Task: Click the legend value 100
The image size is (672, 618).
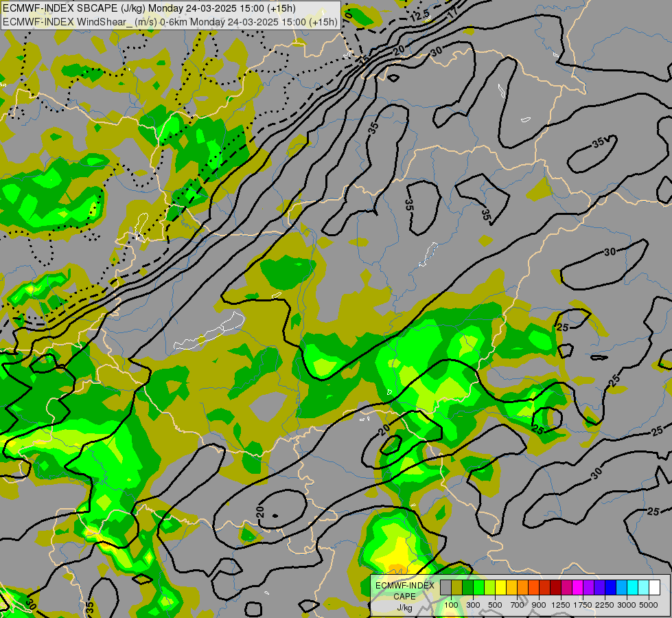Action: 451,605
